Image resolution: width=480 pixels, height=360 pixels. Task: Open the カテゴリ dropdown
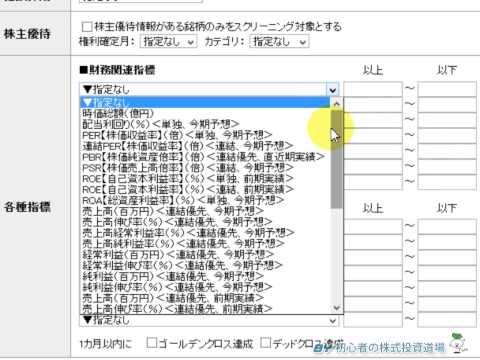coord(279,42)
